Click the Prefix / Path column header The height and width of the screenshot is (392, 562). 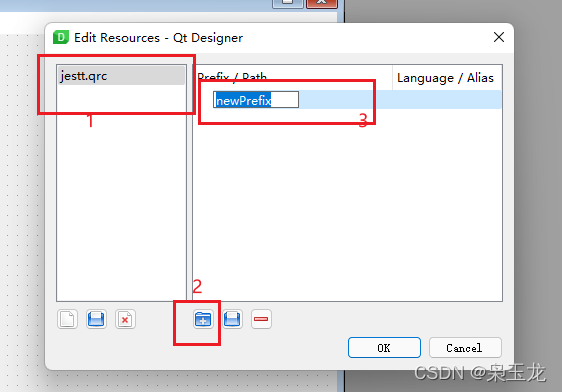tap(293, 78)
